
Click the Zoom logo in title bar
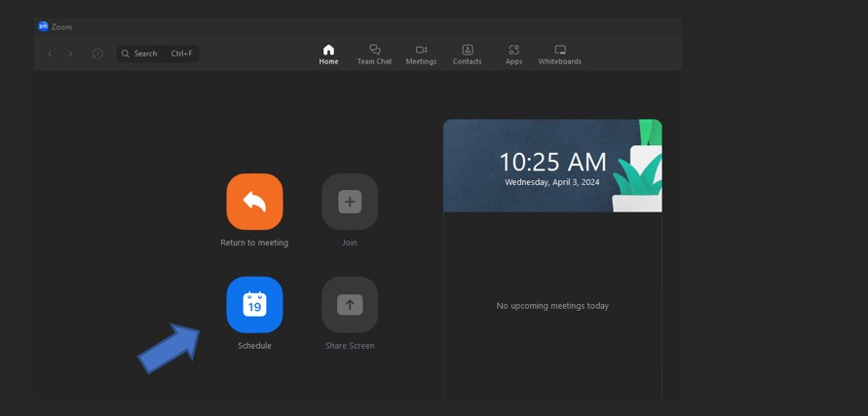click(x=43, y=26)
